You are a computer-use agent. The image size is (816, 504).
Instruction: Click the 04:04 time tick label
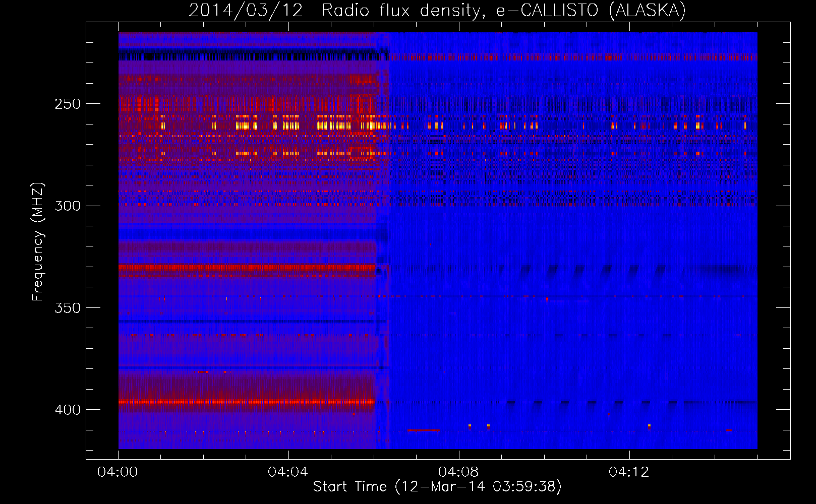coord(288,472)
